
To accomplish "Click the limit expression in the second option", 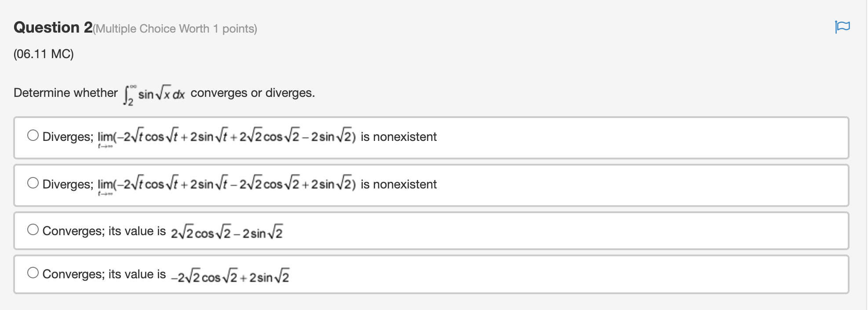I will point(226,184).
